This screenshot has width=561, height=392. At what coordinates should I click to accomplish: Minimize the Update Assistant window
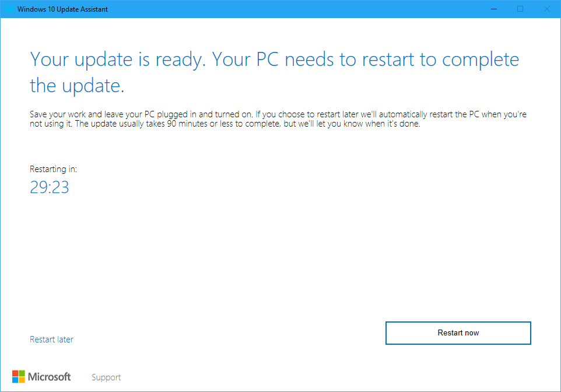(x=493, y=9)
